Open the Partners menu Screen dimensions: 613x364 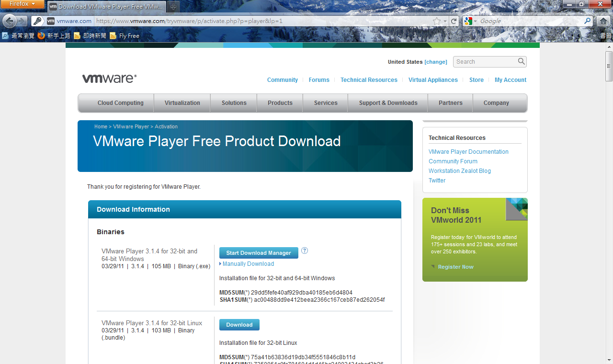(451, 103)
